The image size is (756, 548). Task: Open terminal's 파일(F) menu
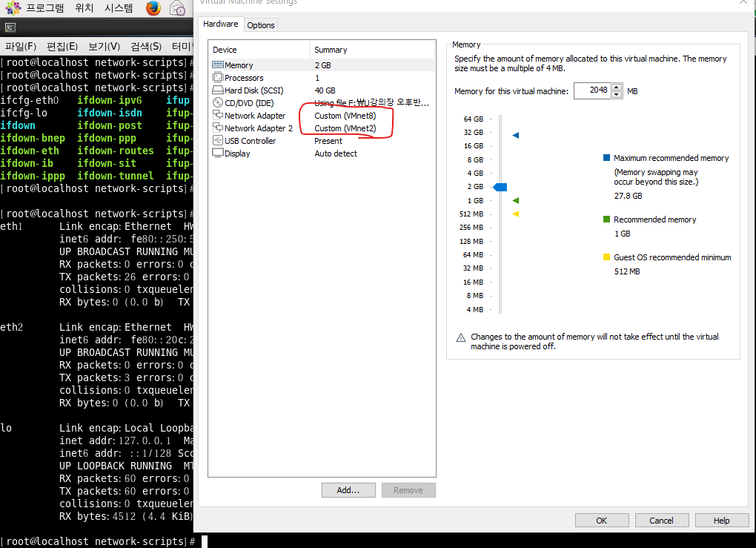(x=21, y=46)
